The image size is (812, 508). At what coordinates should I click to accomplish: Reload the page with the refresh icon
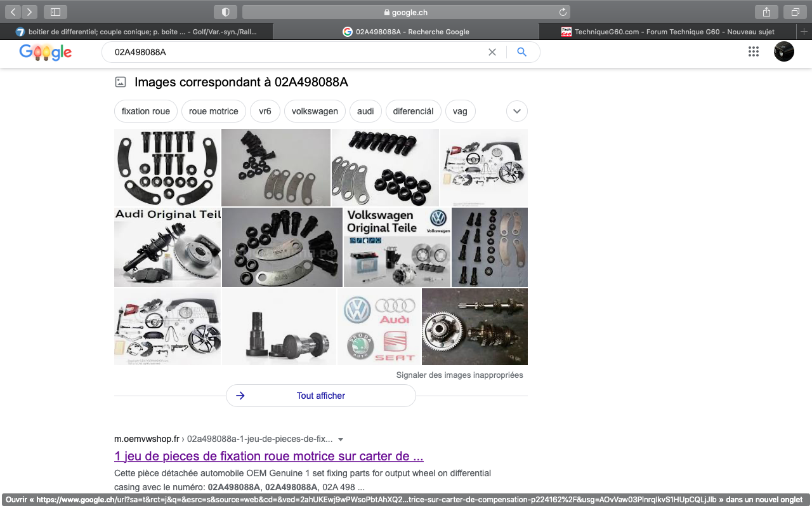click(x=563, y=12)
